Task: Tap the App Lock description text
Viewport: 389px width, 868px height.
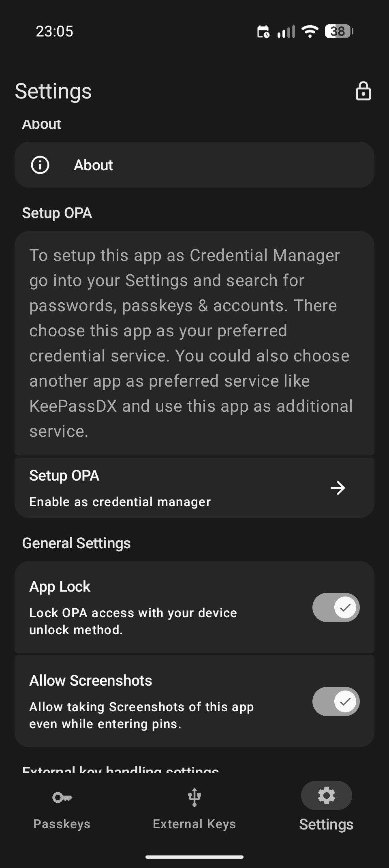Action: [x=133, y=621]
